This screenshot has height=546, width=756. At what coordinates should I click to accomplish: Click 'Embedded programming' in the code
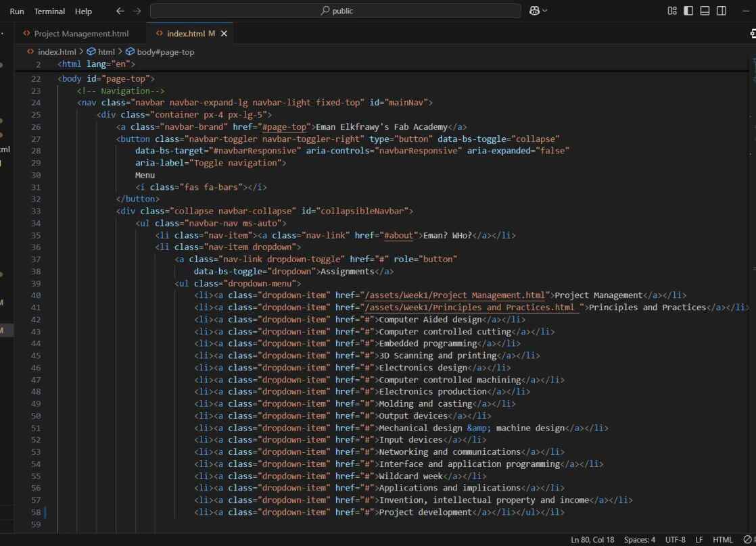tap(428, 343)
